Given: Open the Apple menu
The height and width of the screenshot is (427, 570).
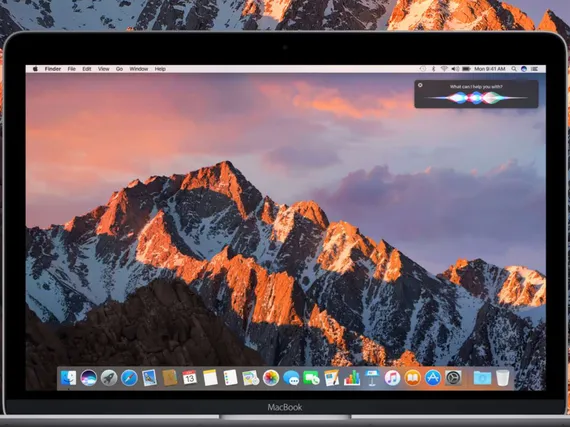Looking at the screenshot, I should click(35, 69).
